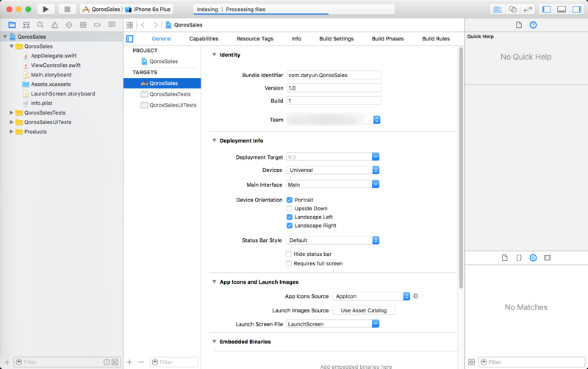
Task: Toggle the debug area
Action: 562,10
